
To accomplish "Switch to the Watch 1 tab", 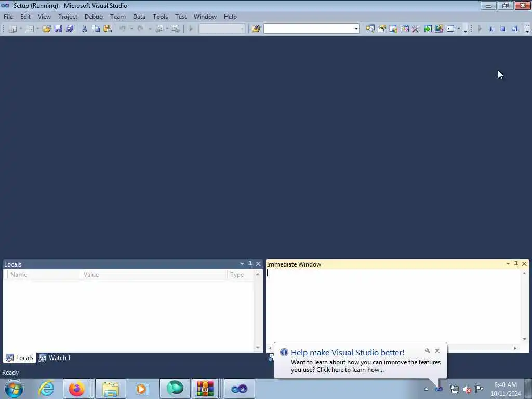I will (55, 358).
